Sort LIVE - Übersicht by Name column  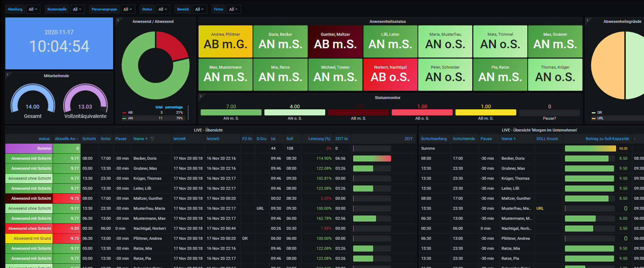140,139
